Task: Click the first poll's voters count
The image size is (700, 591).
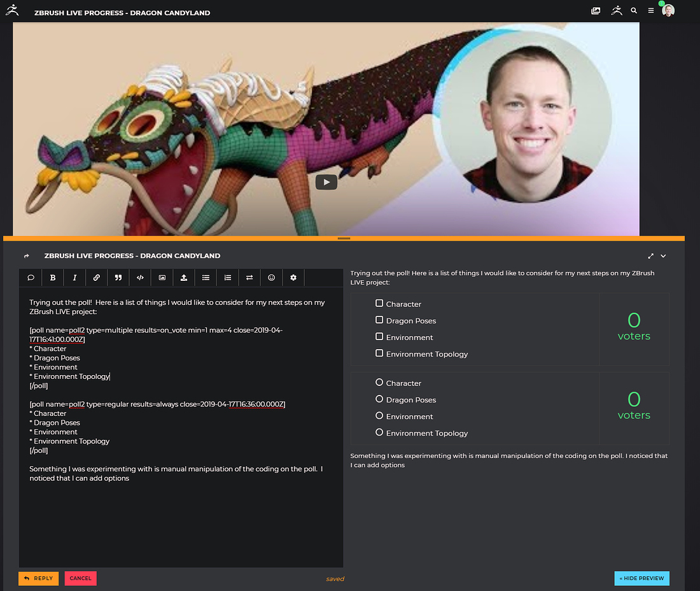Action: pyautogui.click(x=634, y=327)
